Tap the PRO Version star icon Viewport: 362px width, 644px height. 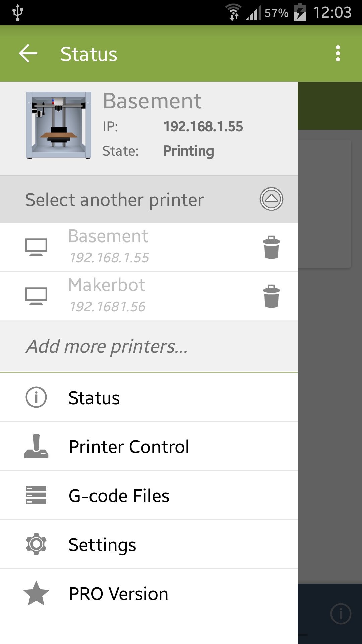pyautogui.click(x=36, y=593)
